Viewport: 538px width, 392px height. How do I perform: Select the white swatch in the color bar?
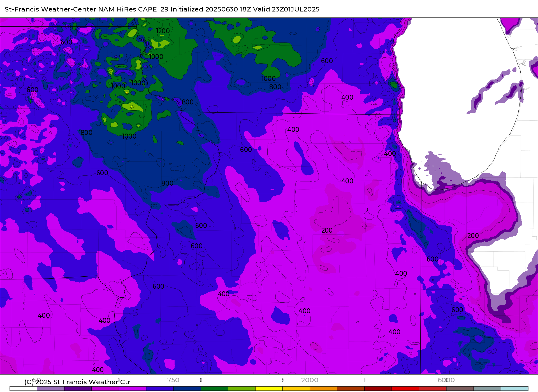[23, 389]
